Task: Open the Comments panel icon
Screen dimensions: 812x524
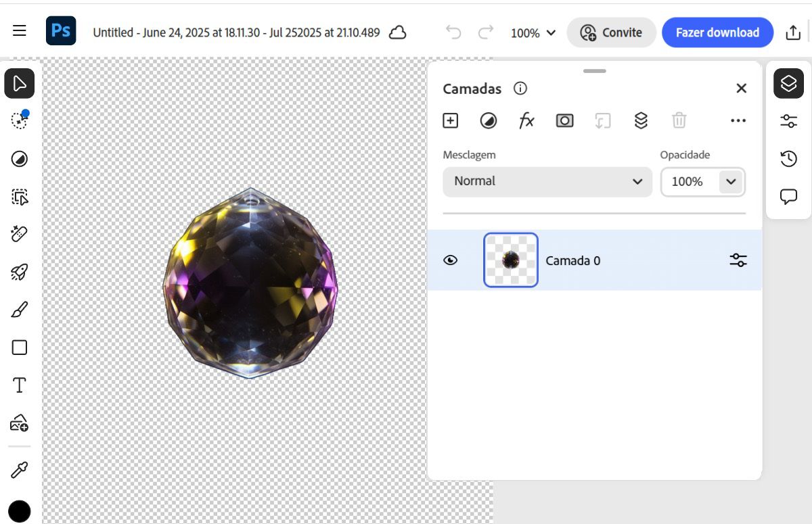Action: [788, 197]
